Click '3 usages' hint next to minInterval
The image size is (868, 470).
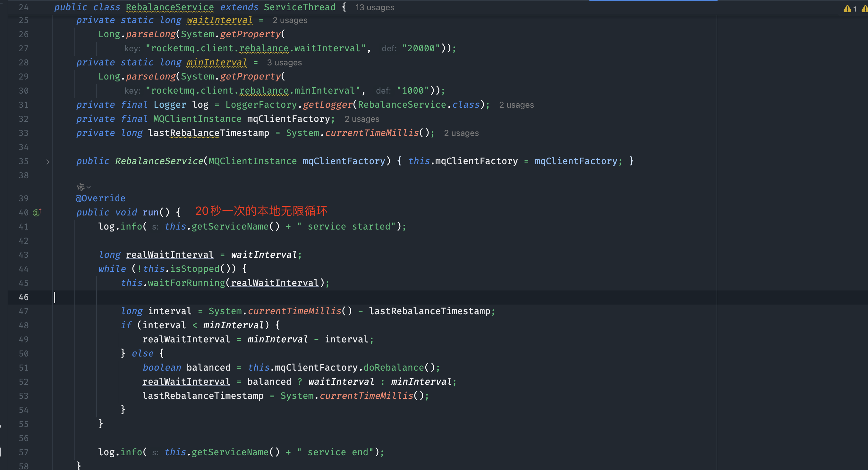284,63
